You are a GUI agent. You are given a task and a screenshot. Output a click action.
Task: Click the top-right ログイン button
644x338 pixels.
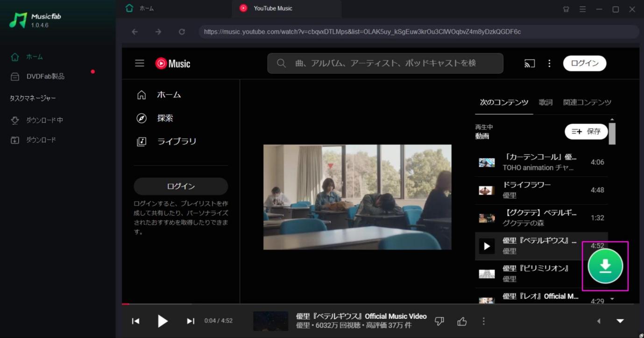point(585,63)
